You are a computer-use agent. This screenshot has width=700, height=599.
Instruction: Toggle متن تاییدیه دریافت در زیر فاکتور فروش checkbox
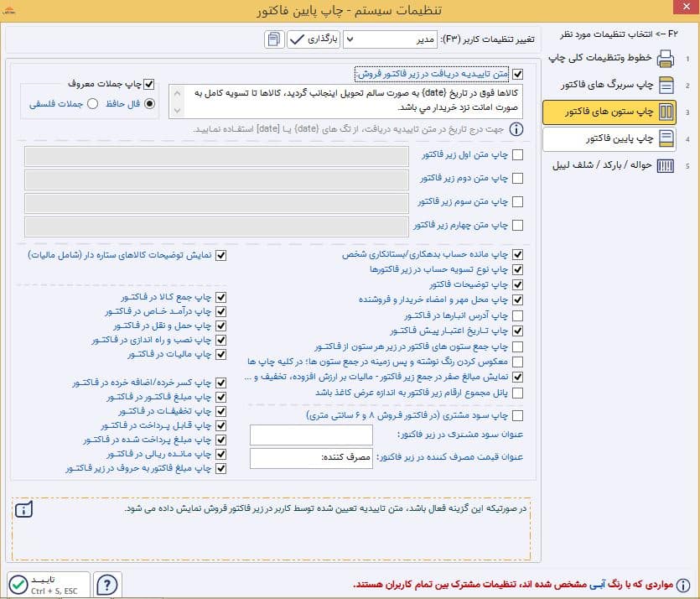517,74
